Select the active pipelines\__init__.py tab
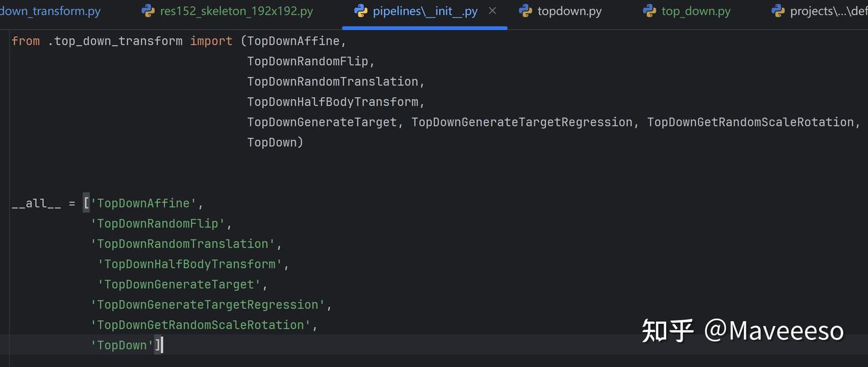This screenshot has height=367, width=868. tap(422, 10)
